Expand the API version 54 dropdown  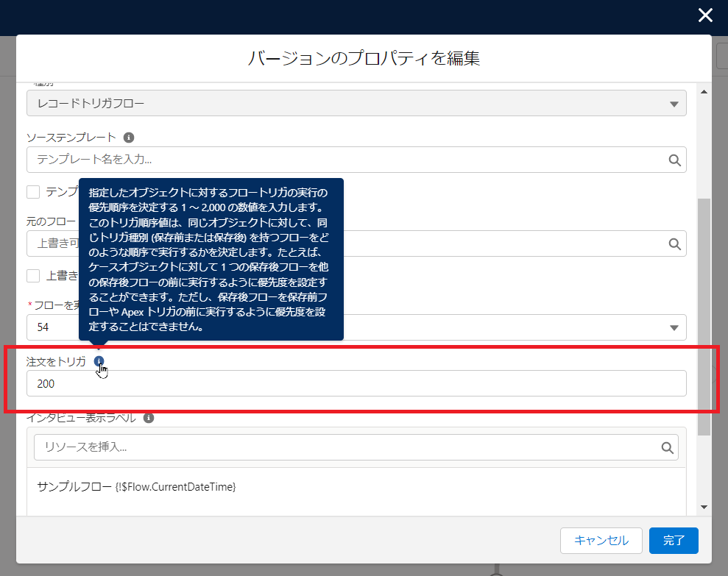tap(515, 327)
